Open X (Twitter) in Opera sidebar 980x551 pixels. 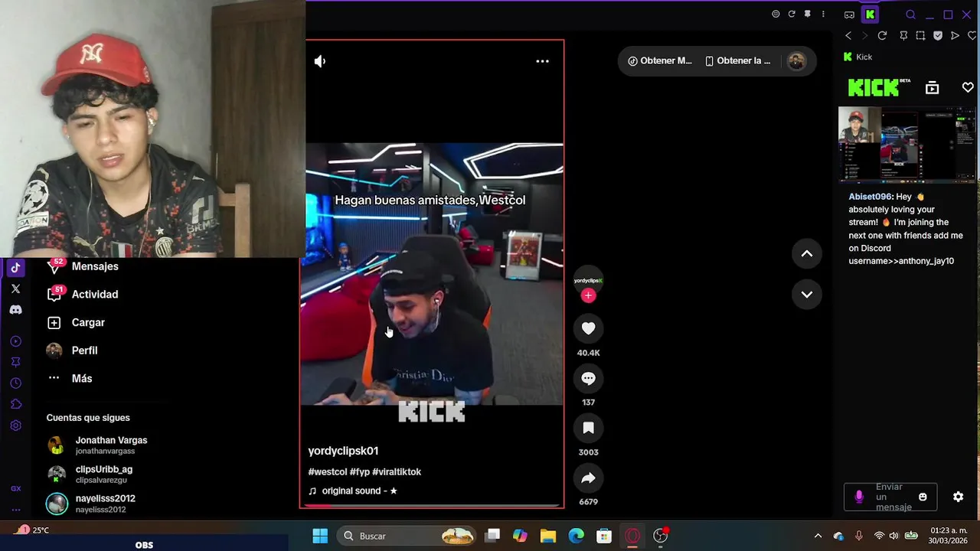[15, 289]
